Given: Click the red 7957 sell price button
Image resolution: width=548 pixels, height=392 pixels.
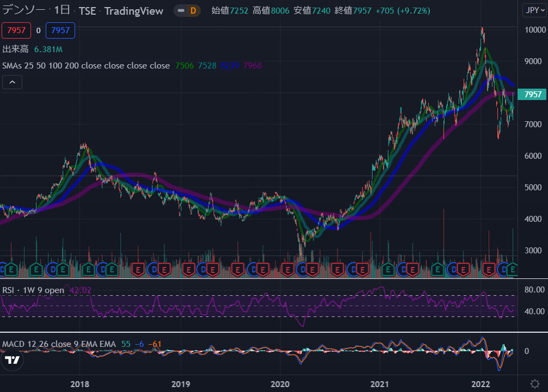Looking at the screenshot, I should pyautogui.click(x=16, y=30).
